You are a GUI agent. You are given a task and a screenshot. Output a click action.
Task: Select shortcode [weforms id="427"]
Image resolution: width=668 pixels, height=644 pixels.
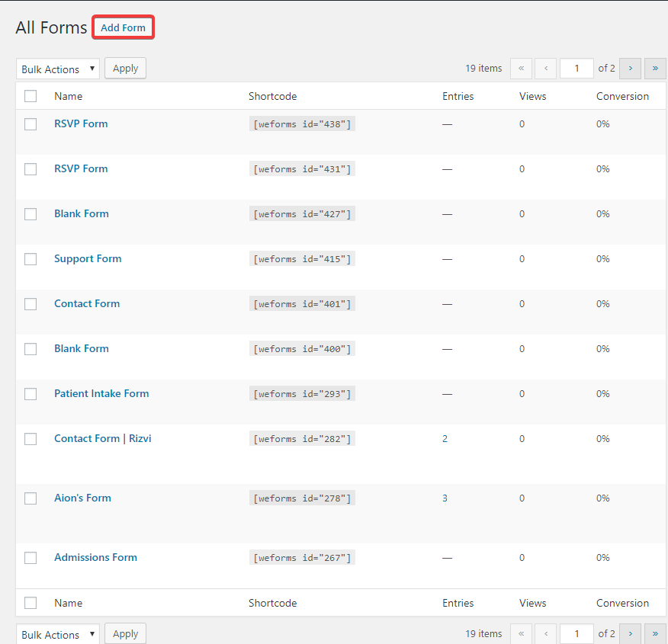pos(302,213)
